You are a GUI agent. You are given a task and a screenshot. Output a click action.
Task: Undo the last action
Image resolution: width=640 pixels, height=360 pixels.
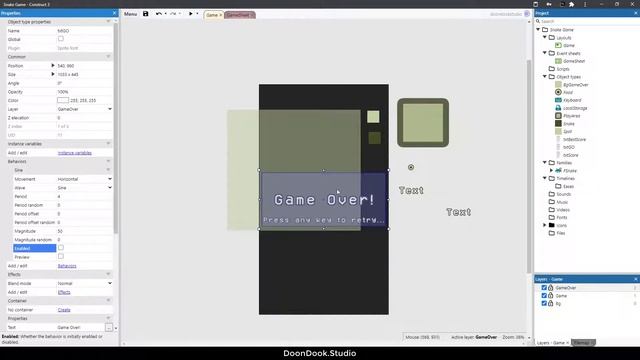[x=158, y=14]
